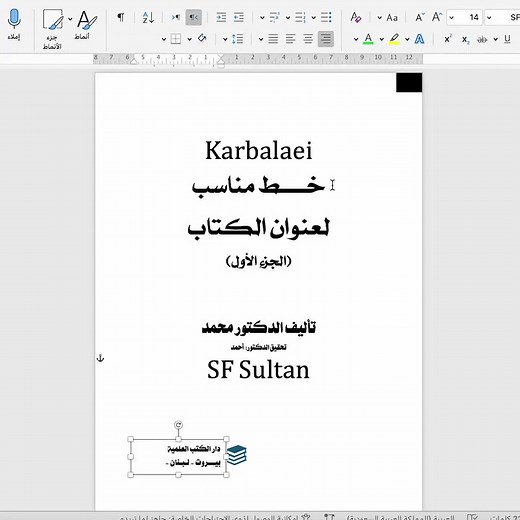This screenshot has height=520, width=520.
Task: Click the Karbalaei heading text
Action: (259, 150)
